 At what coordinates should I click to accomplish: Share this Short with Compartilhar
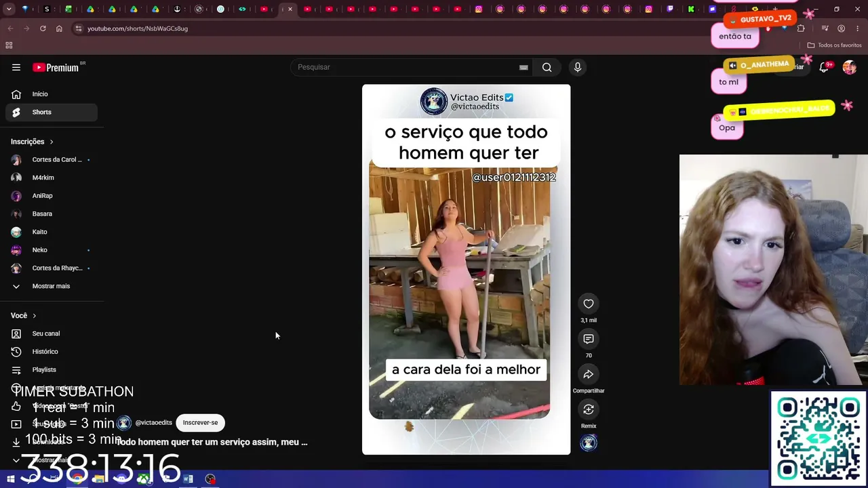tap(589, 374)
